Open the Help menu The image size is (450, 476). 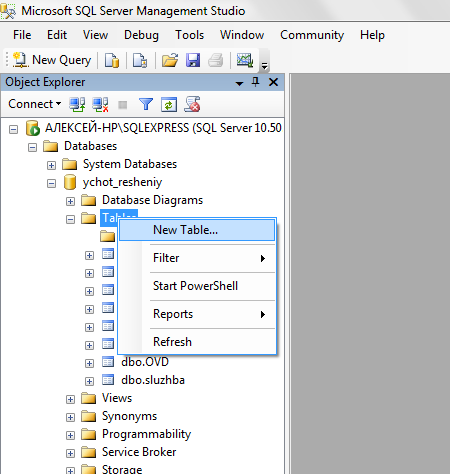pos(372,35)
